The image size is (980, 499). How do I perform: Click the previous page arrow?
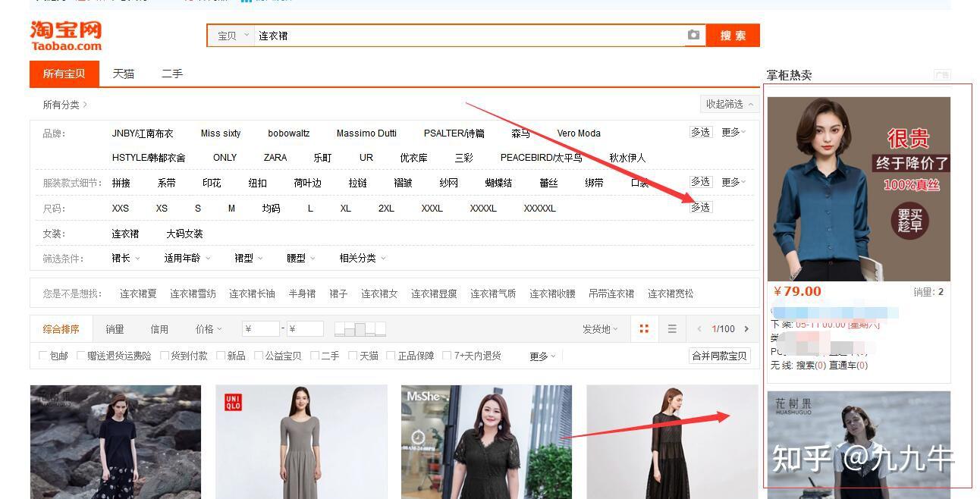699,328
